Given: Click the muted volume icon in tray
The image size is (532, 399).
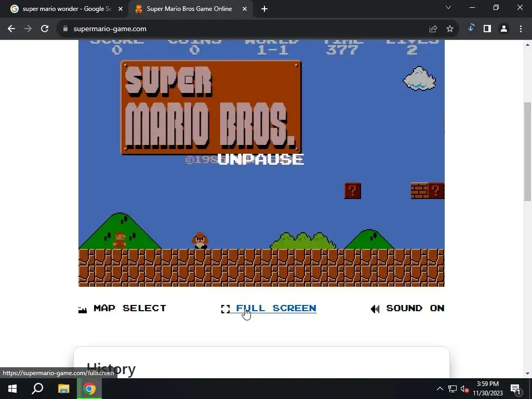Looking at the screenshot, I should pos(464,389).
